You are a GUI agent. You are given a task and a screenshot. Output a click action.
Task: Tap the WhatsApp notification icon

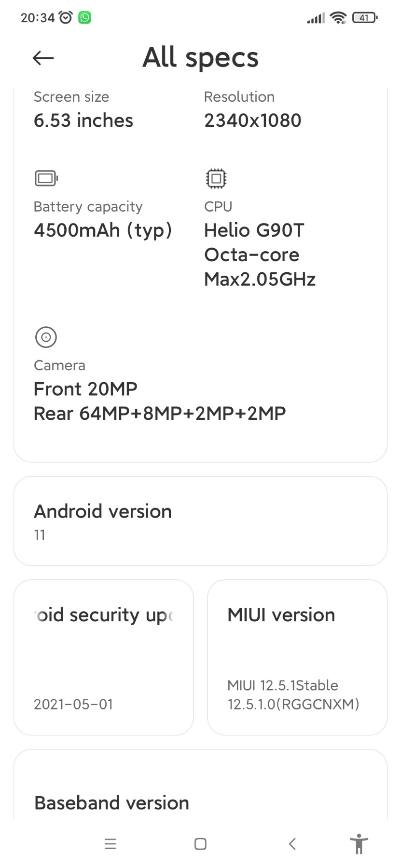coord(85,18)
